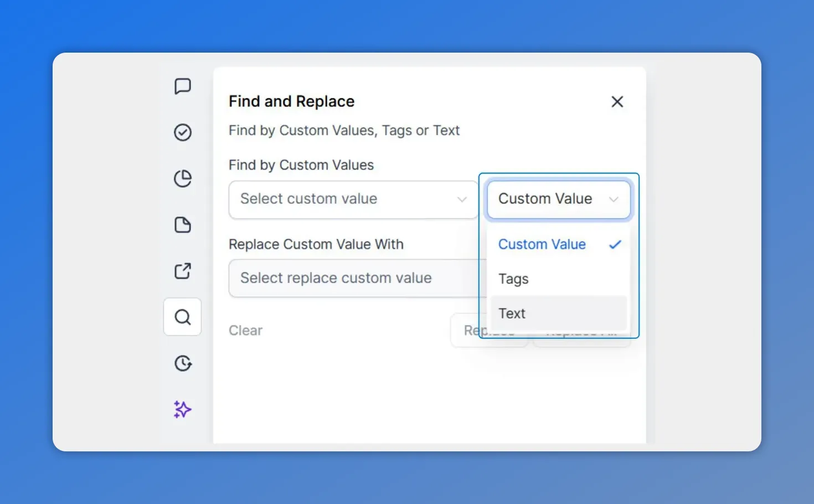Expand the Select custom value dropdown

tap(462, 199)
